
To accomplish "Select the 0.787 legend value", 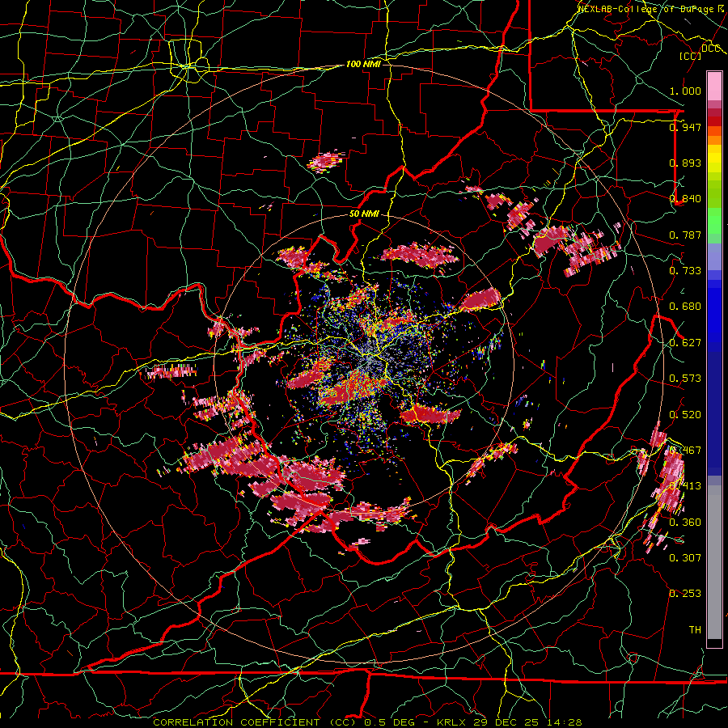I will tap(685, 235).
